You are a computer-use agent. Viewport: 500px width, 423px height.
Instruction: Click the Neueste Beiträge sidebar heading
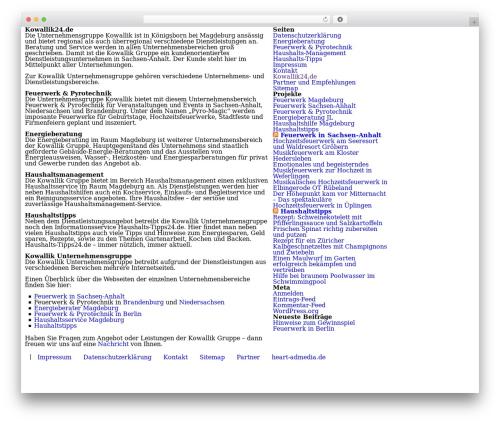[x=302, y=317]
